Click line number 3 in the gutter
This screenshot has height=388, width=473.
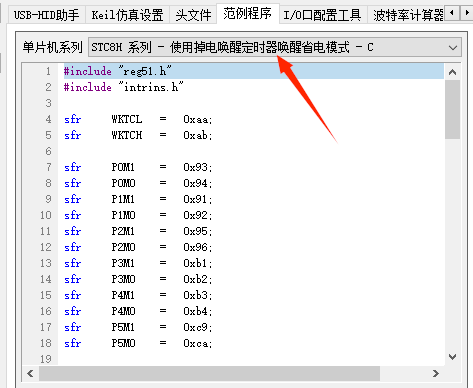(48, 103)
